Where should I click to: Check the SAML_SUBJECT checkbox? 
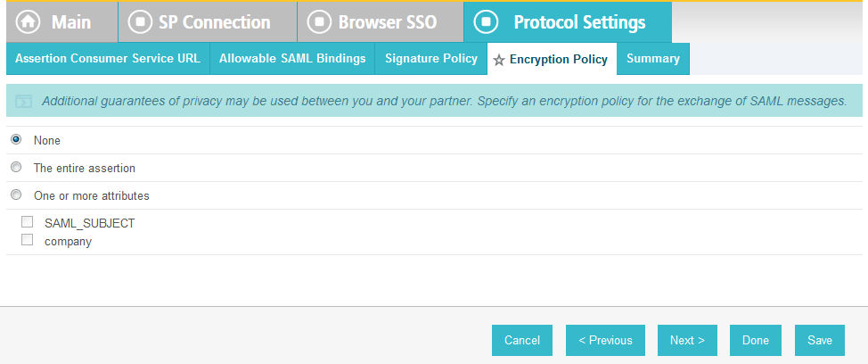coord(27,222)
